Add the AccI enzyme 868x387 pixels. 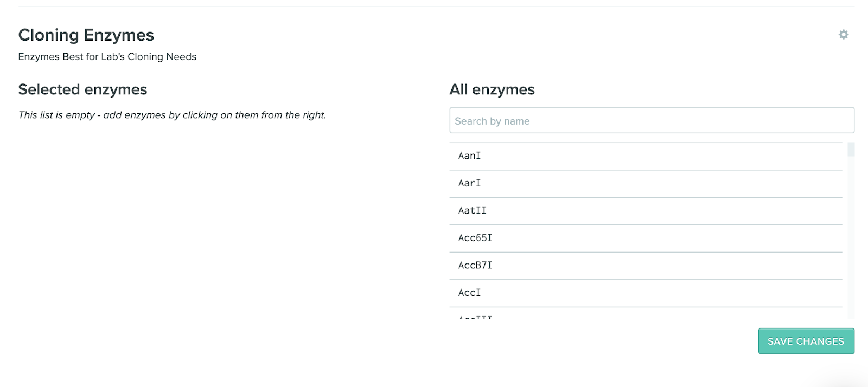click(x=646, y=293)
